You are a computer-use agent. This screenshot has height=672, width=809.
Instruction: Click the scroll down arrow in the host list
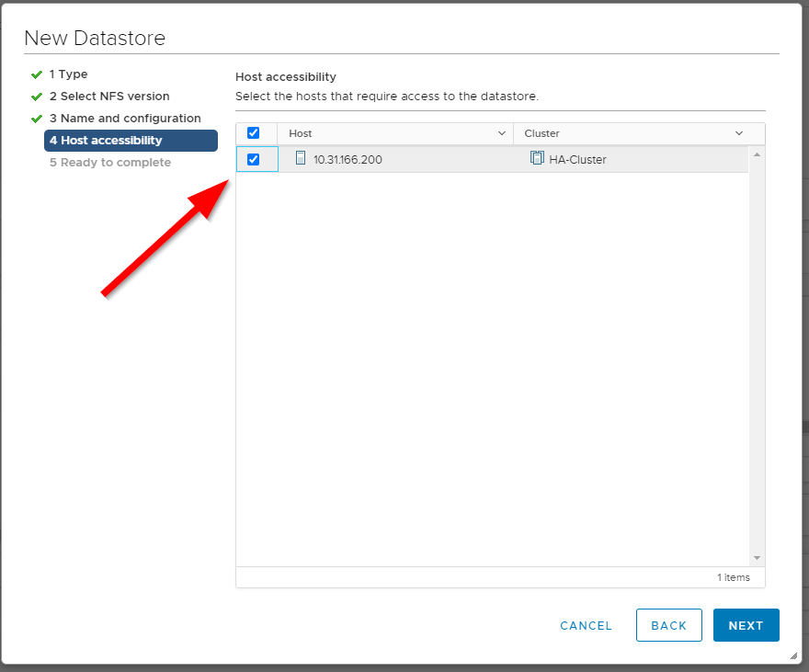point(757,557)
